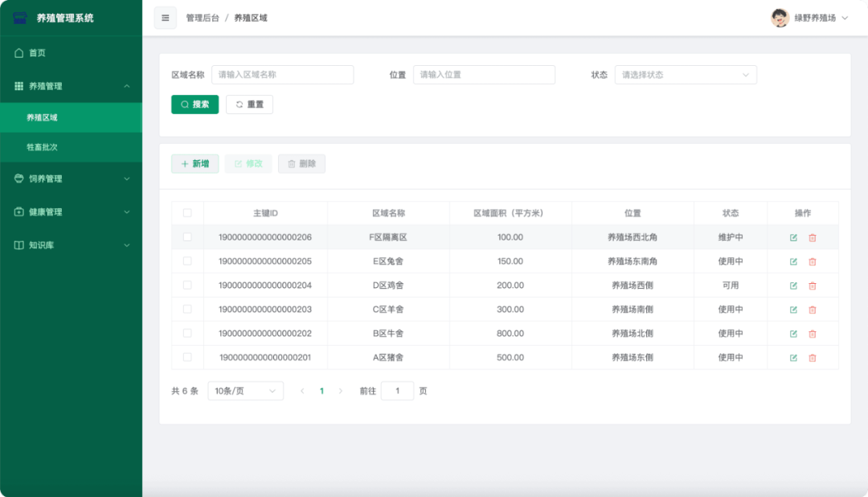This screenshot has height=497, width=868.
Task: Click the 前往 page number input field
Action: [397, 390]
